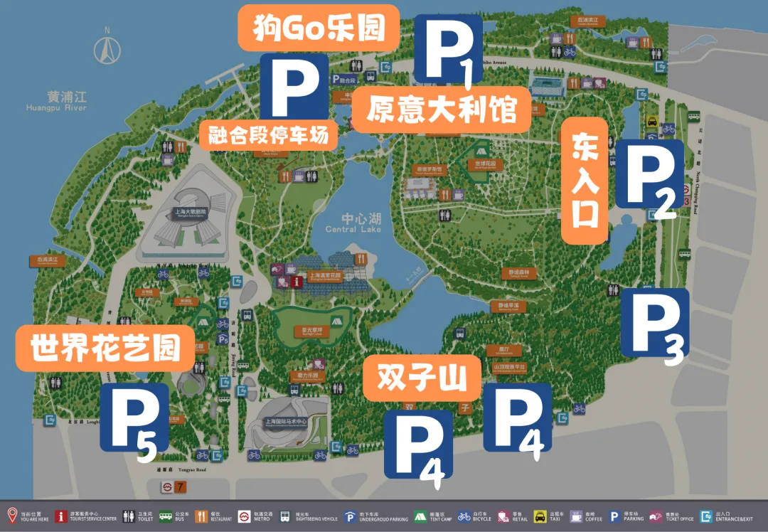
Task: Click the large P icon above 融合段停车场
Action: pyautogui.click(x=294, y=87)
